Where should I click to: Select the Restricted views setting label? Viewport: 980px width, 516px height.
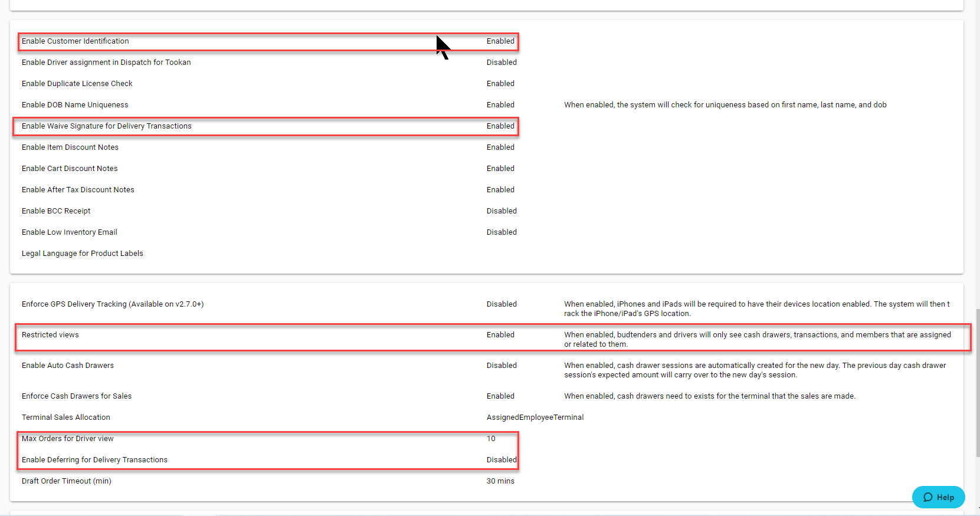coord(50,335)
